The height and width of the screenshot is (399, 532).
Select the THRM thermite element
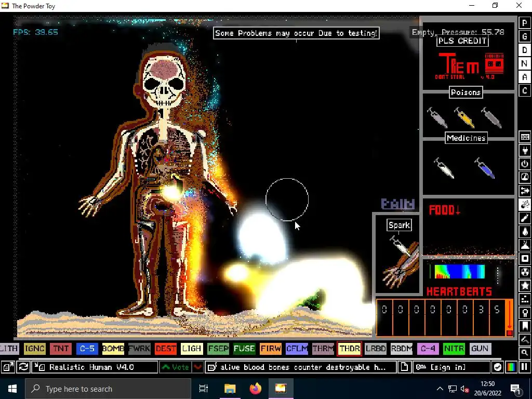click(323, 349)
